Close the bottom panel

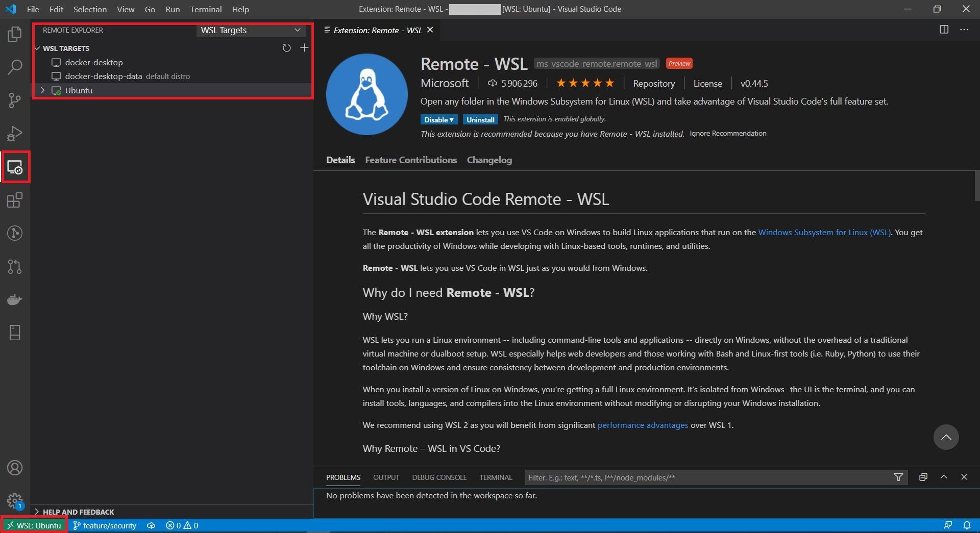964,477
